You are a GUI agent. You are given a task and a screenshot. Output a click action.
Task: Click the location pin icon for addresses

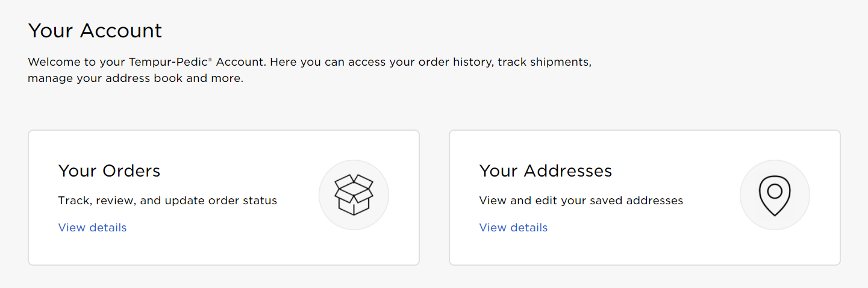point(775,195)
